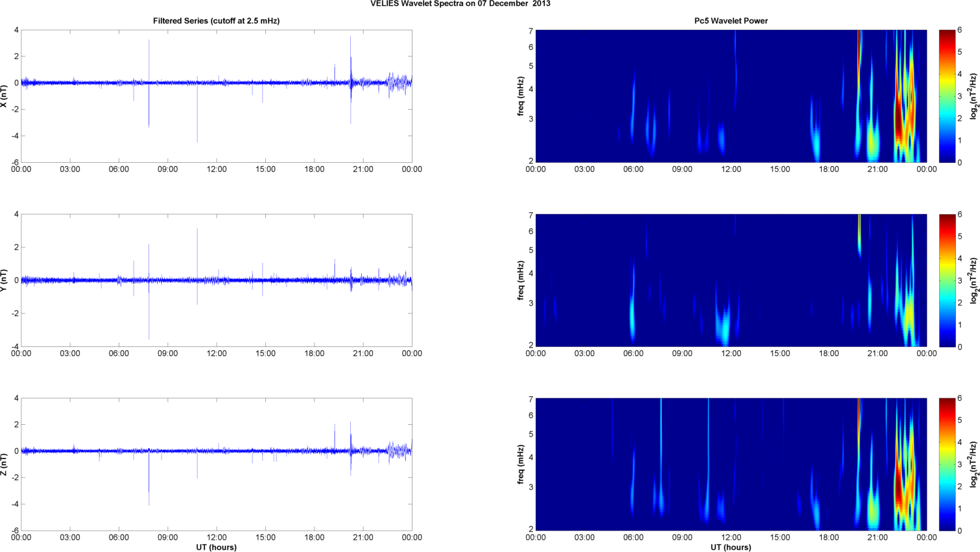This screenshot has width=980, height=552.
Task: Click '18:00' tick under the Z time series
Action: point(315,537)
